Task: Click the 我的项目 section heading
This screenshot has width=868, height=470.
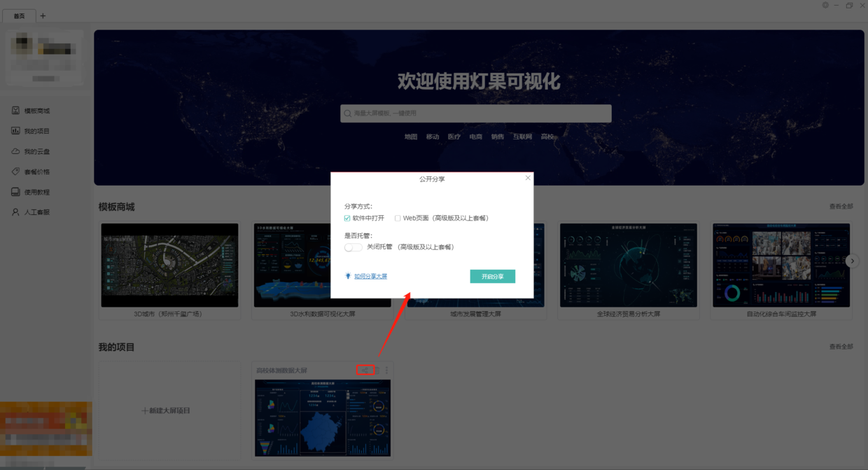Action: click(x=116, y=347)
